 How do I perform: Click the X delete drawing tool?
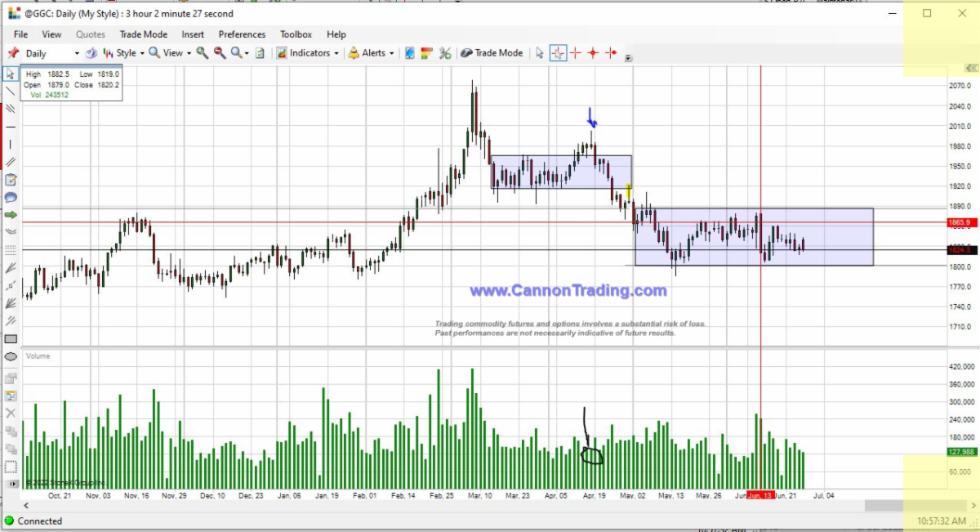pyautogui.click(x=11, y=413)
